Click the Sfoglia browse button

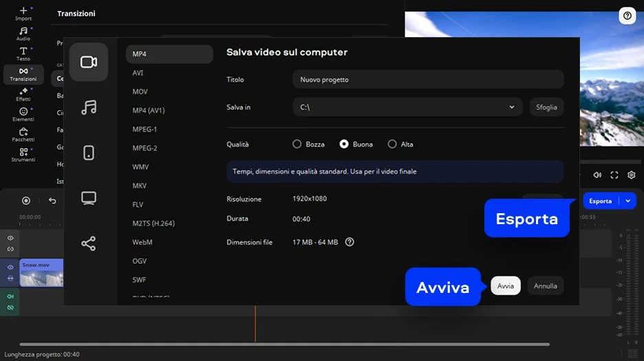pos(546,107)
